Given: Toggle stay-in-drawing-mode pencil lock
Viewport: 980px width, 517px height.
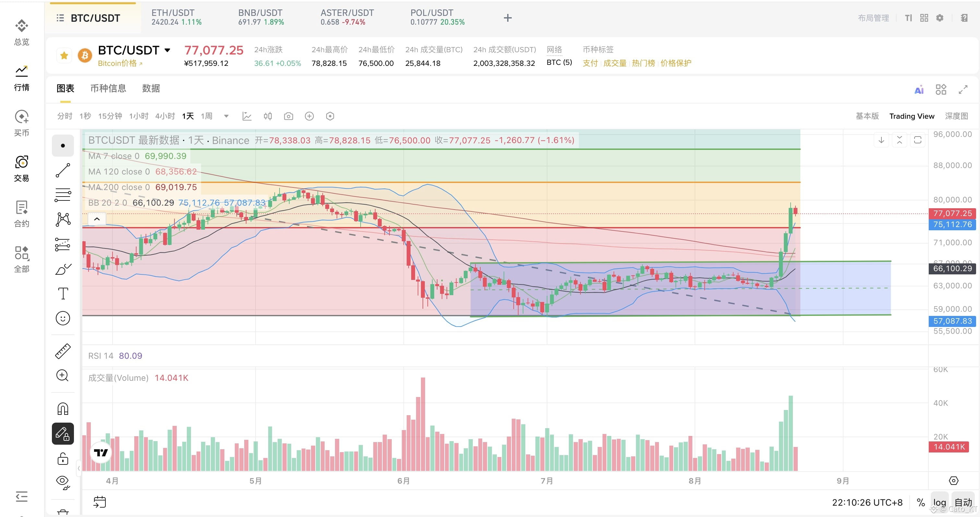Looking at the screenshot, I should tap(63, 434).
